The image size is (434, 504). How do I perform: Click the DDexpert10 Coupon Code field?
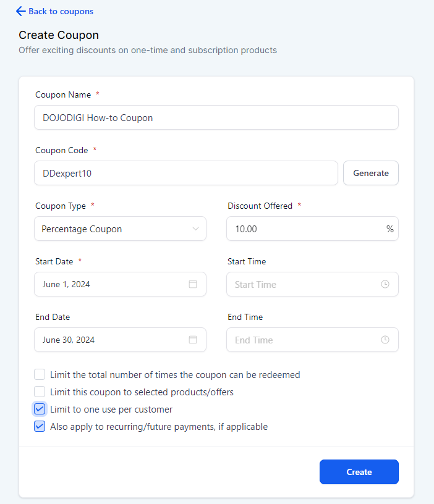185,173
